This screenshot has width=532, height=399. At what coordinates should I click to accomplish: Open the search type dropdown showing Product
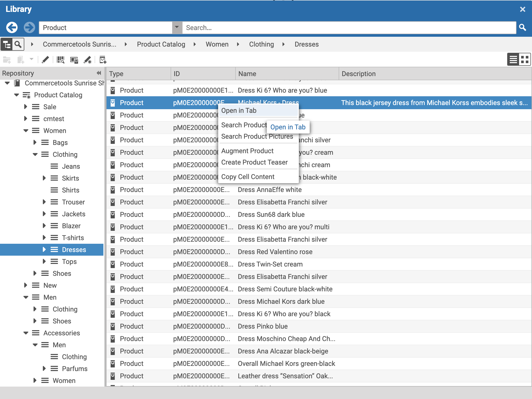pyautogui.click(x=177, y=27)
